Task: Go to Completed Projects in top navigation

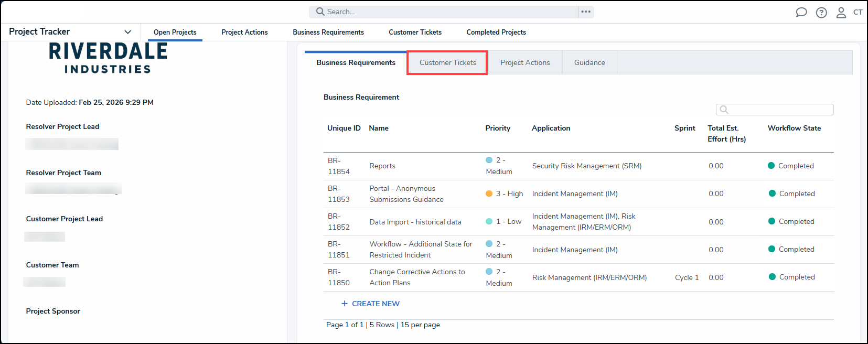Action: coord(496,32)
